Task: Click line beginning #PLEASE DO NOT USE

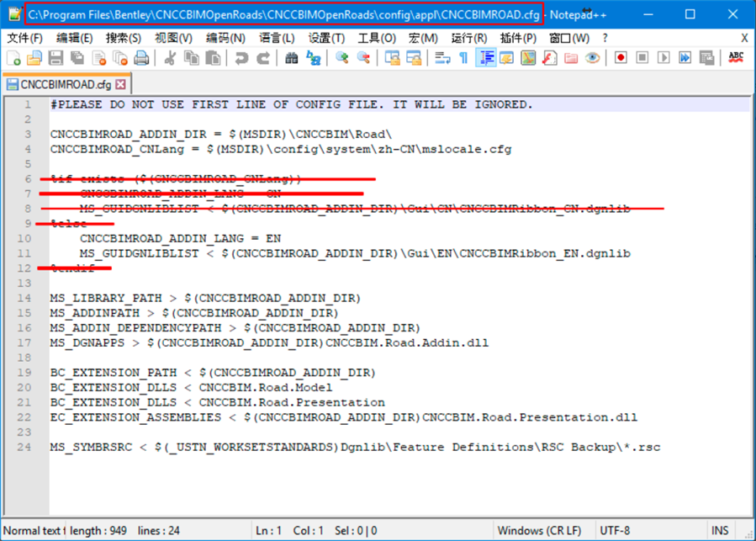Action: coord(292,104)
